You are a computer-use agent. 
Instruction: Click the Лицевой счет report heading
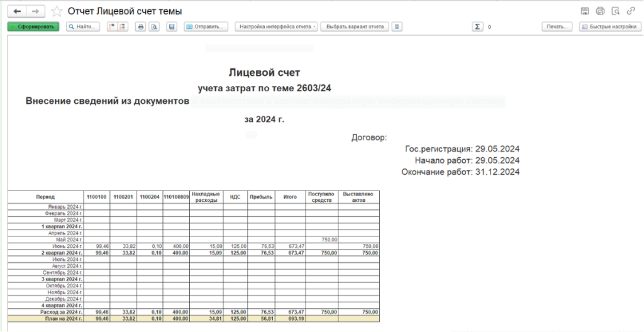265,73
